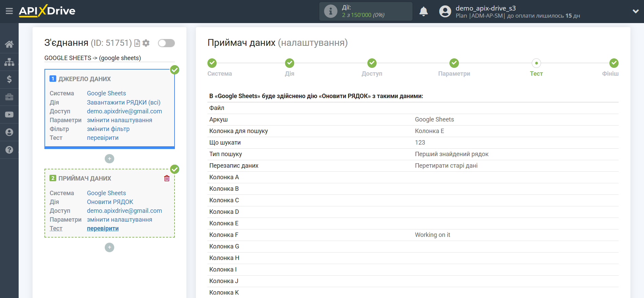644x298 pixels.
Task: Open the connections sitemap sidebar icon
Action: [9, 62]
